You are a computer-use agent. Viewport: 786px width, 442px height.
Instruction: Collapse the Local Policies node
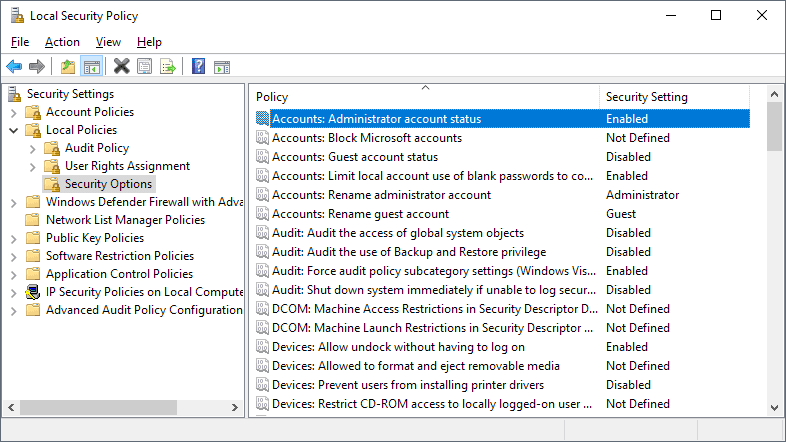(x=14, y=130)
